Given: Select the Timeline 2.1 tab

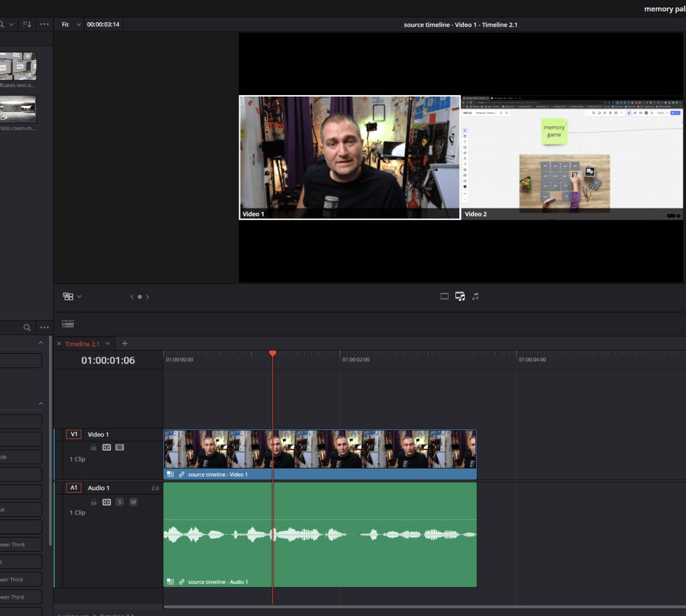Looking at the screenshot, I should coord(82,344).
